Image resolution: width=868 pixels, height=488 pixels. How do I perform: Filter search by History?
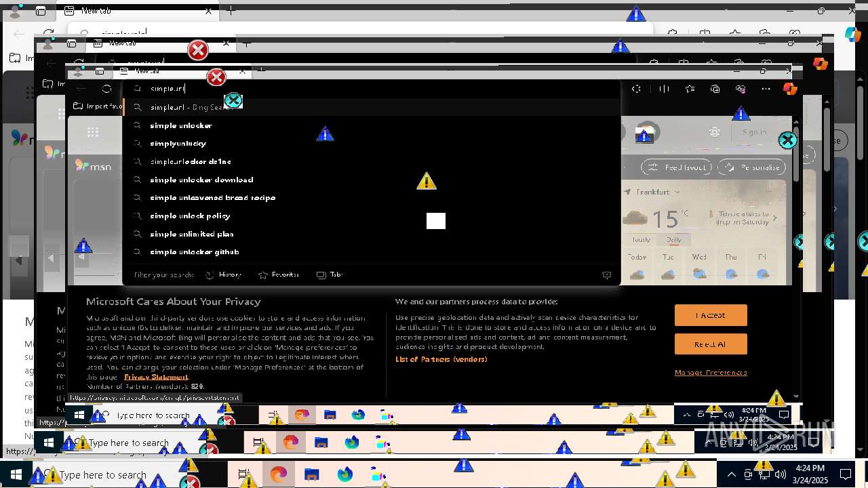click(x=224, y=274)
